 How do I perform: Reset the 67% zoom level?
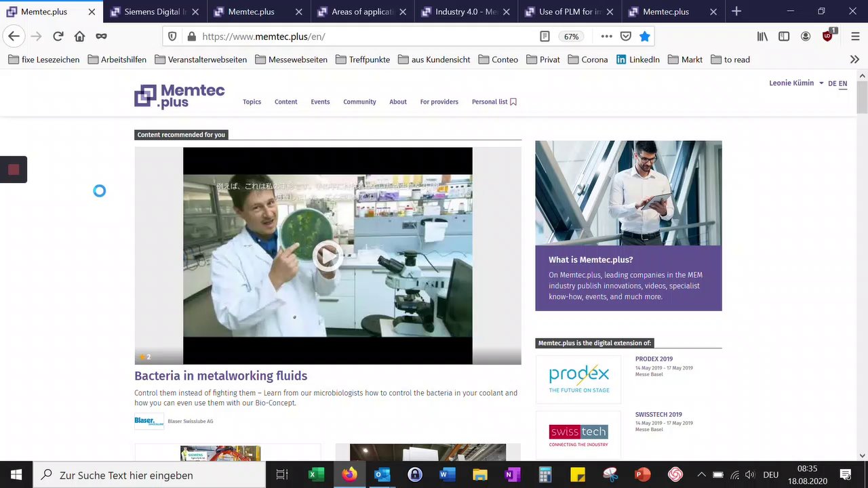pyautogui.click(x=572, y=37)
